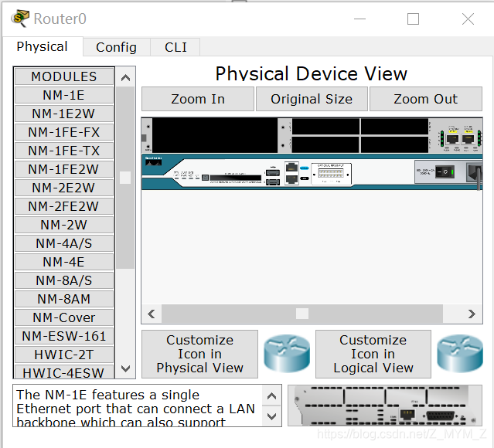Click the router's compact flash slot
Image resolution: width=494 pixels, height=448 pixels.
click(x=235, y=178)
